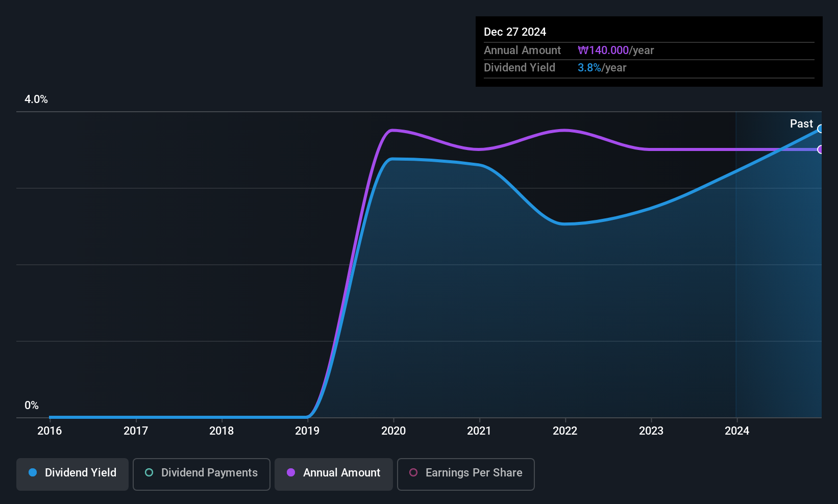Click the 2022 x-axis label

coord(565,431)
